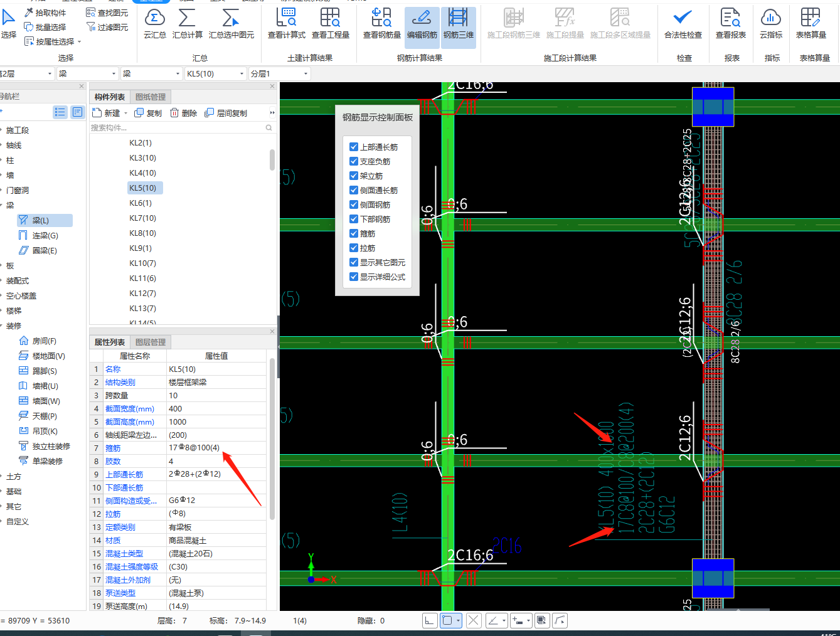Open the 分层1 layer dropdown
This screenshot has height=636, width=840.
tap(279, 73)
